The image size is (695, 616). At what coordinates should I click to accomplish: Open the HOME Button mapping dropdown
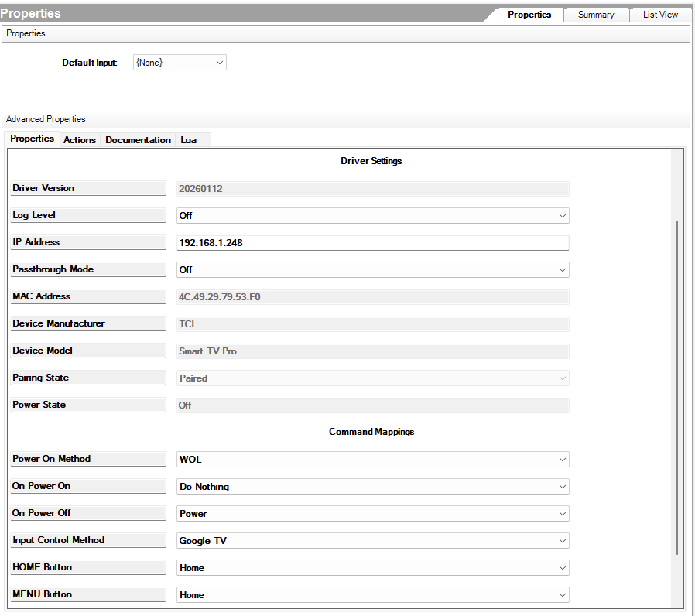pyautogui.click(x=372, y=568)
